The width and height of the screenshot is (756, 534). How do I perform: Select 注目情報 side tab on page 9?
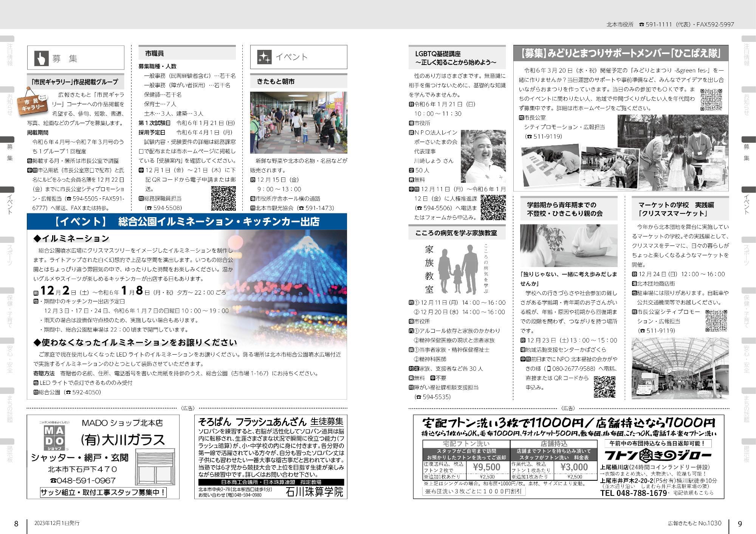tap(749, 52)
